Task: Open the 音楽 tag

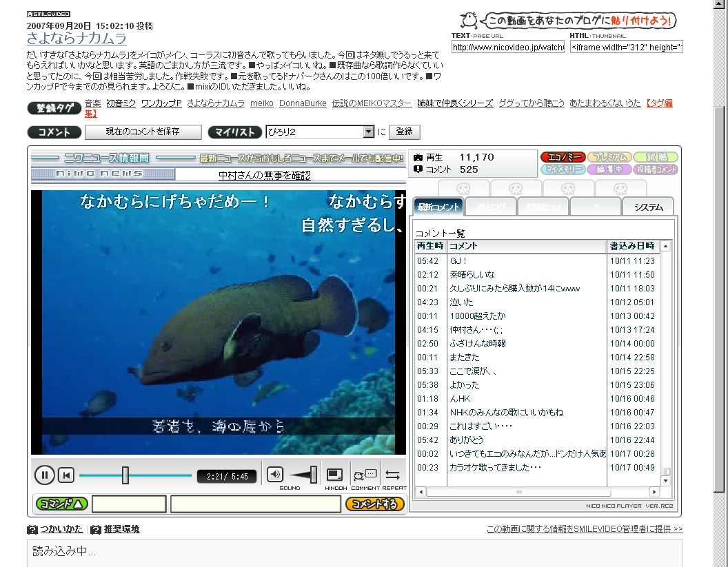Action: coord(93,103)
